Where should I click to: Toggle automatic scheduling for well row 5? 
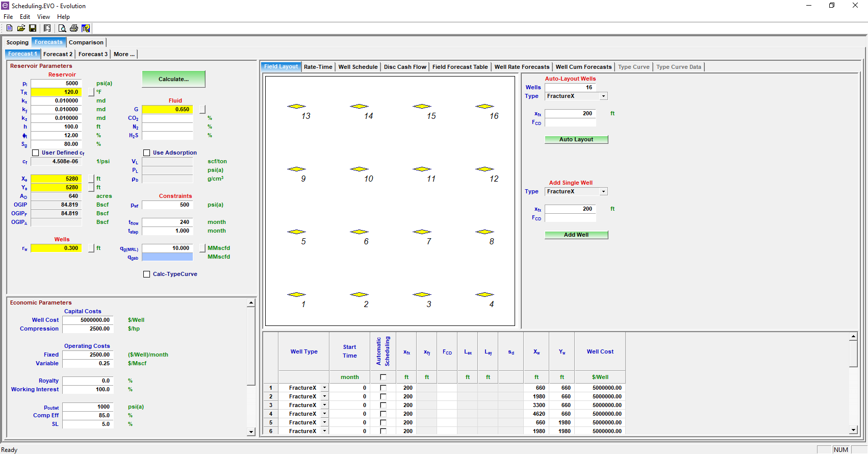[383, 423]
